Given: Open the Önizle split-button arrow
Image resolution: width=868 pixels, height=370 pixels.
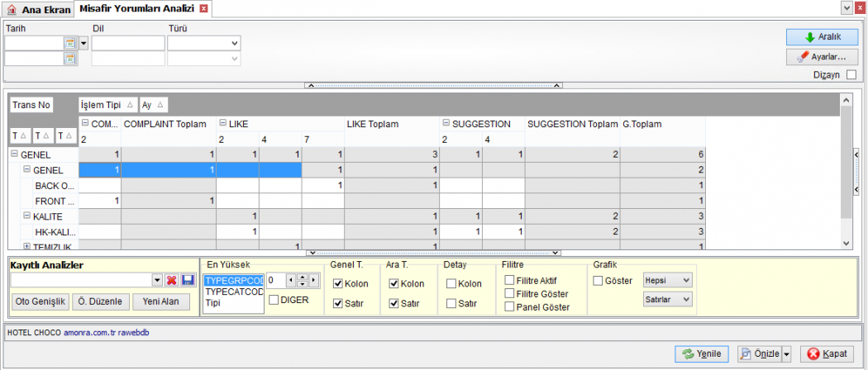Looking at the screenshot, I should (787, 354).
